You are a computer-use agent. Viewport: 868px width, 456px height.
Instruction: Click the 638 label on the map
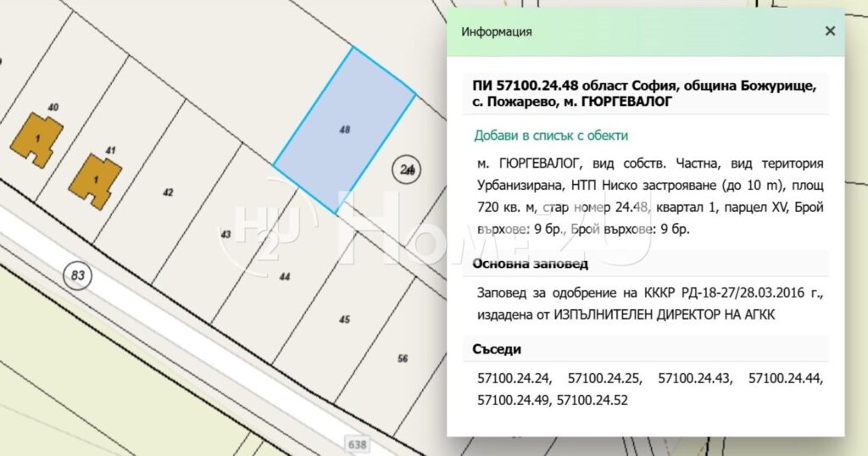[x=357, y=444]
